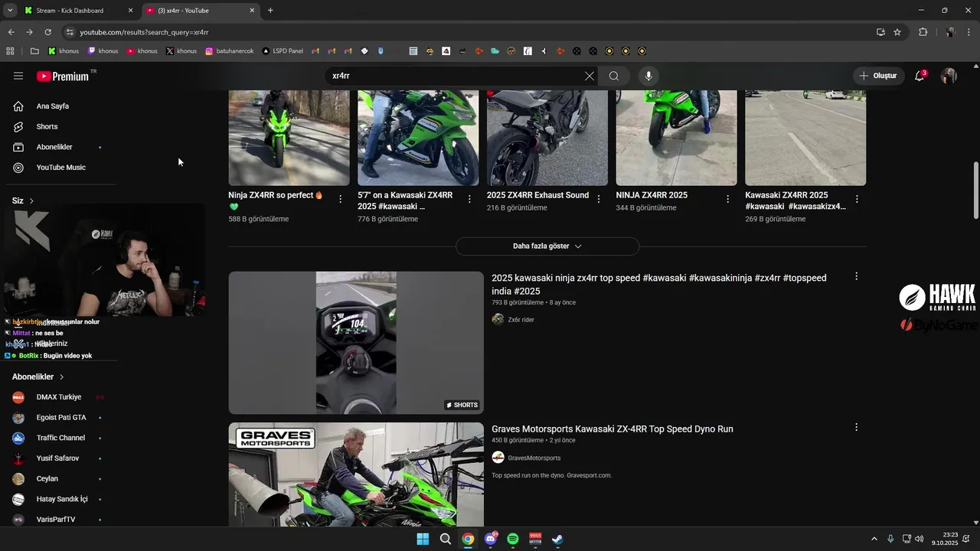Open the account avatar menu

coord(949,76)
